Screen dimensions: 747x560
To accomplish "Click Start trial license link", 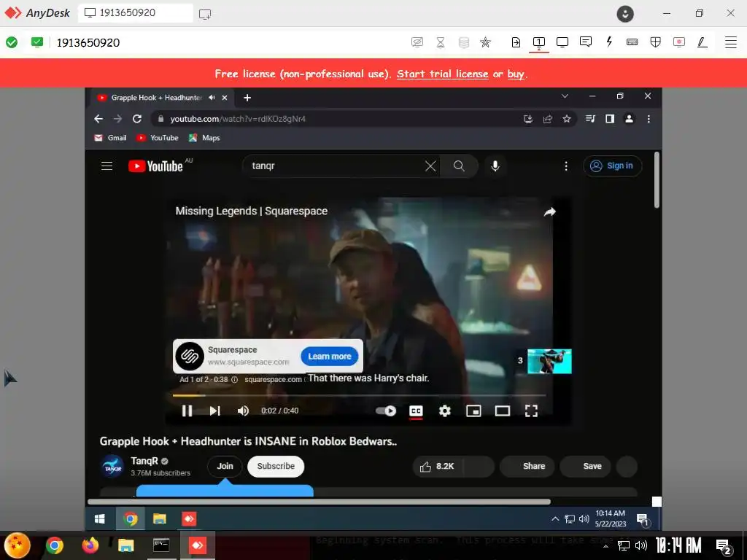I will coord(443,74).
